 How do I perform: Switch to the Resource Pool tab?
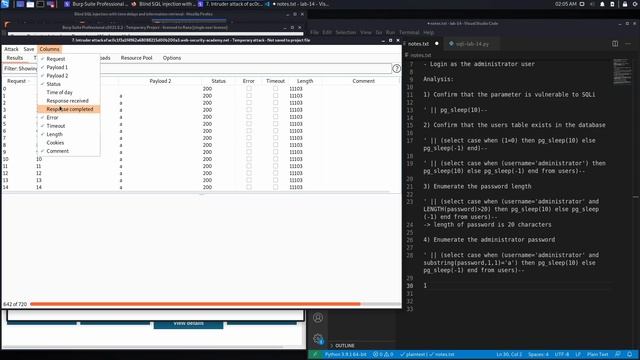[136, 58]
